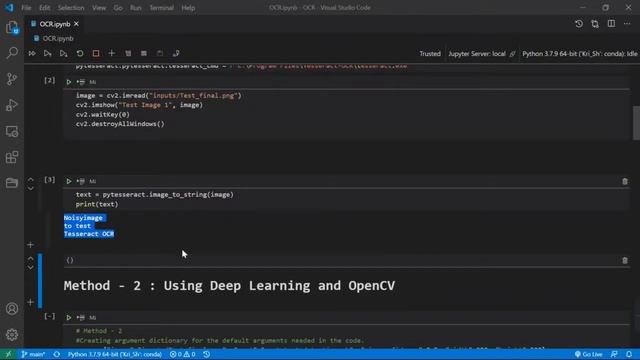Open the Accounts menu

tap(12, 309)
